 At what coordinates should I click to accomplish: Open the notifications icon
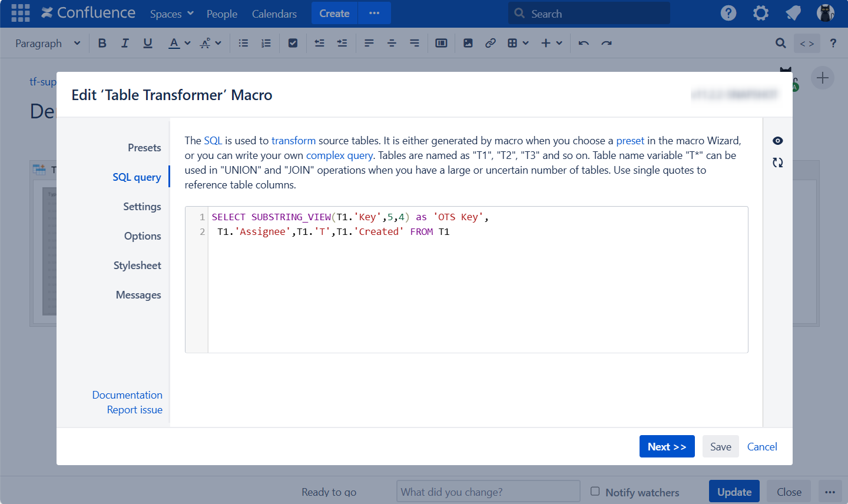793,13
